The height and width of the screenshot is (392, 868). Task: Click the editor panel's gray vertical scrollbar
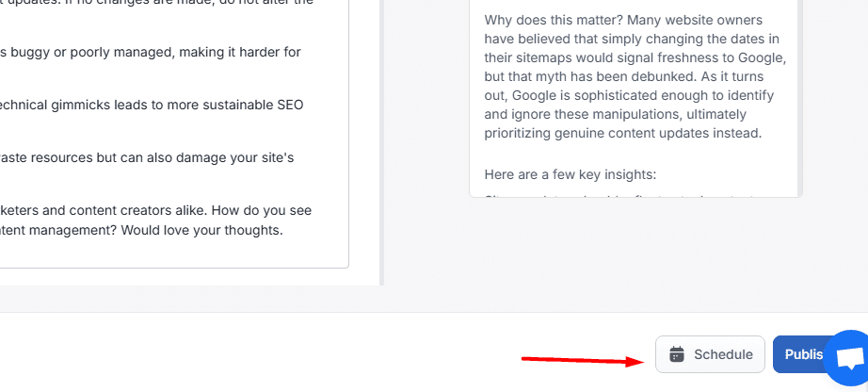381,142
